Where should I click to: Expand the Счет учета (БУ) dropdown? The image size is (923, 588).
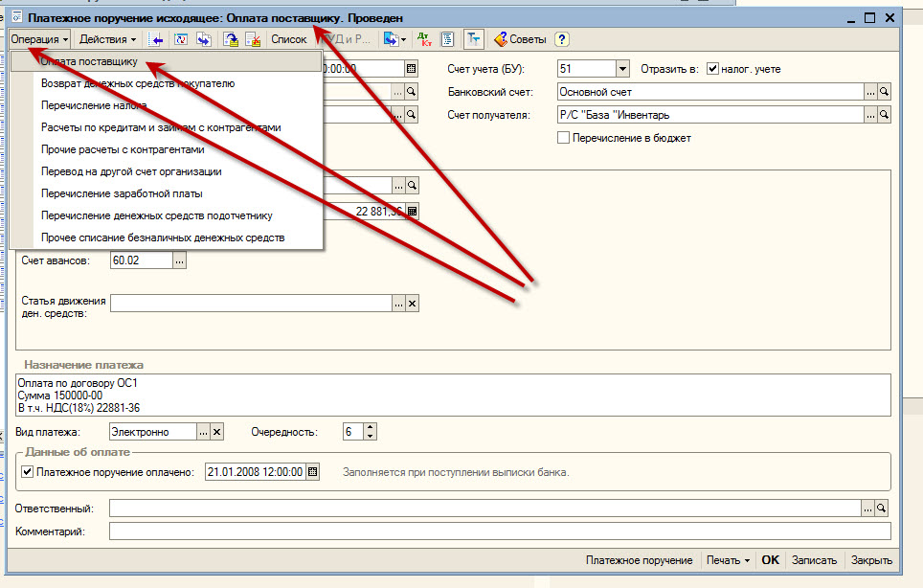tap(622, 69)
